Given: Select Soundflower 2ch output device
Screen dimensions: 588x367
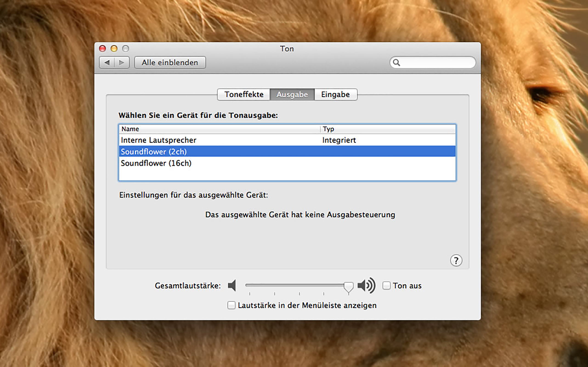Looking at the screenshot, I should coord(287,151).
